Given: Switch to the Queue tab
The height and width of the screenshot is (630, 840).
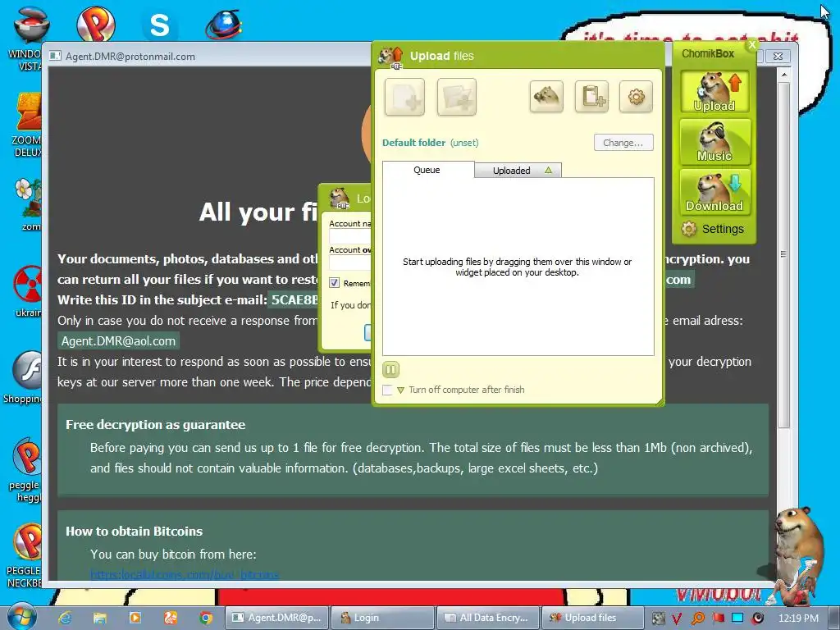Looking at the screenshot, I should pos(427,170).
